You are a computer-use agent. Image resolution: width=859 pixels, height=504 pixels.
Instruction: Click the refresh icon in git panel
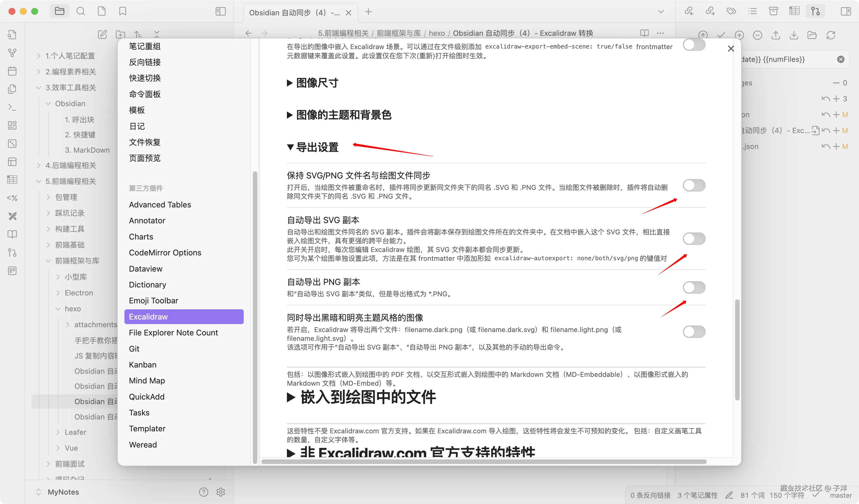click(831, 35)
